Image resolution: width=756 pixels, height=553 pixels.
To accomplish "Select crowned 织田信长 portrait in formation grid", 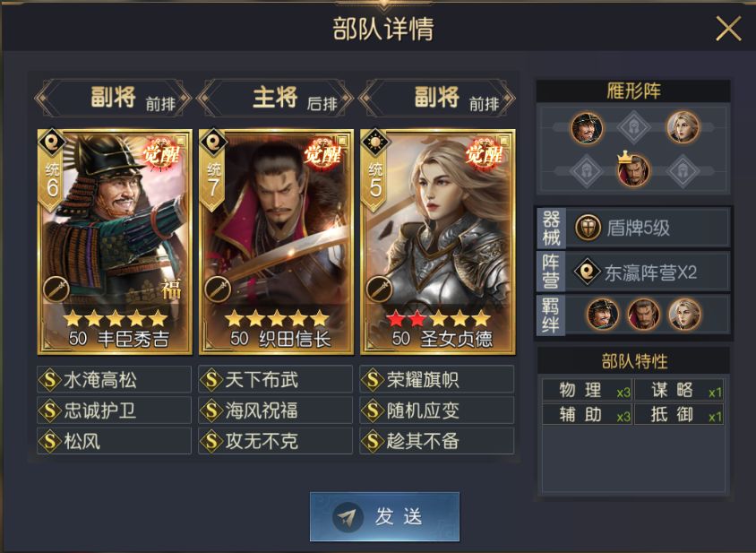I will pos(633,170).
